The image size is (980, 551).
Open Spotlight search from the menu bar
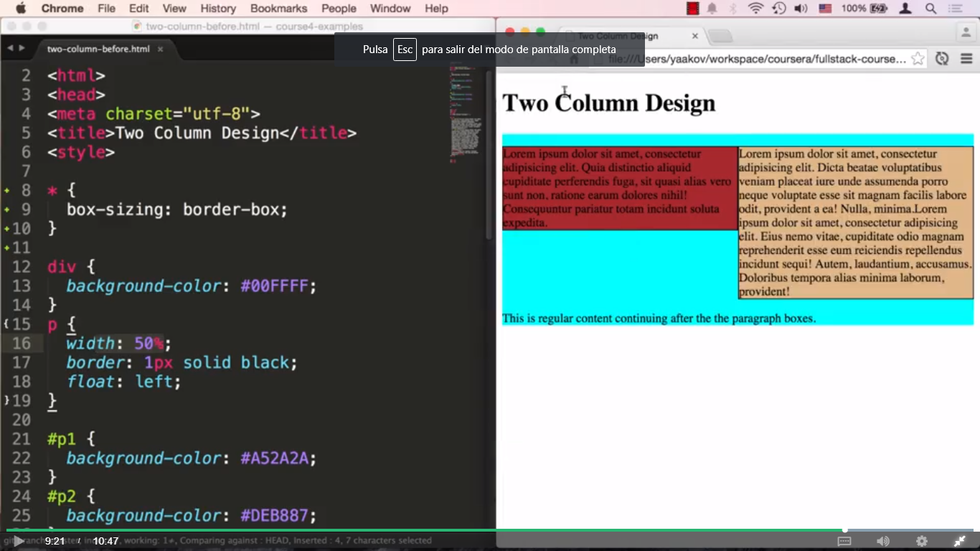[x=931, y=9]
